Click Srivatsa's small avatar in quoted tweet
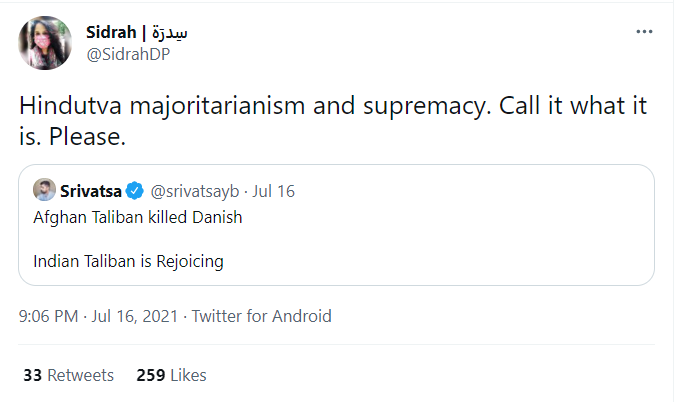Screen dimensions: 675x402 [x=44, y=190]
